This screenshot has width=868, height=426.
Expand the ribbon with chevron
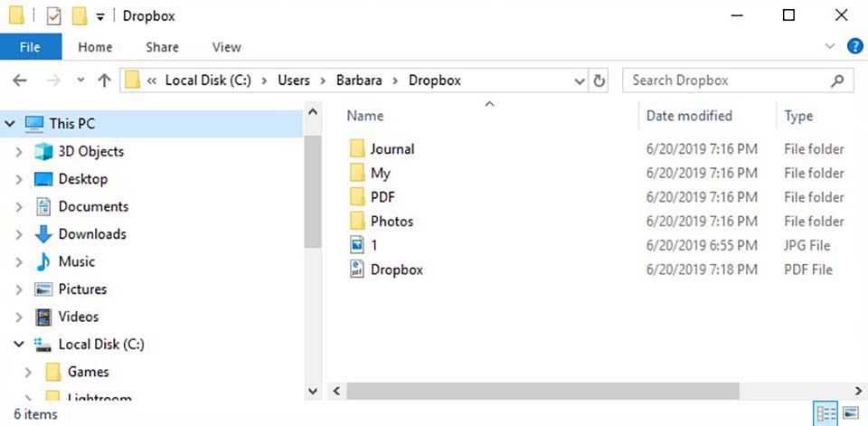coord(831,47)
